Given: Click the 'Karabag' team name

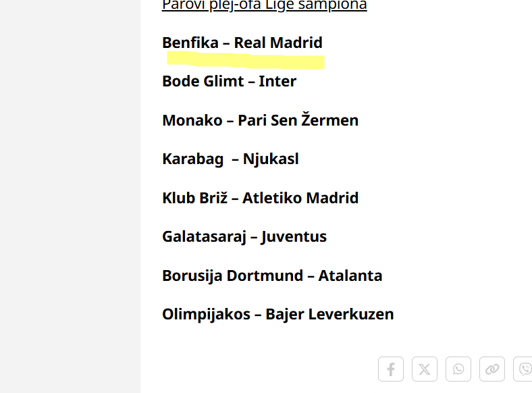Looking at the screenshot, I should 193,159.
